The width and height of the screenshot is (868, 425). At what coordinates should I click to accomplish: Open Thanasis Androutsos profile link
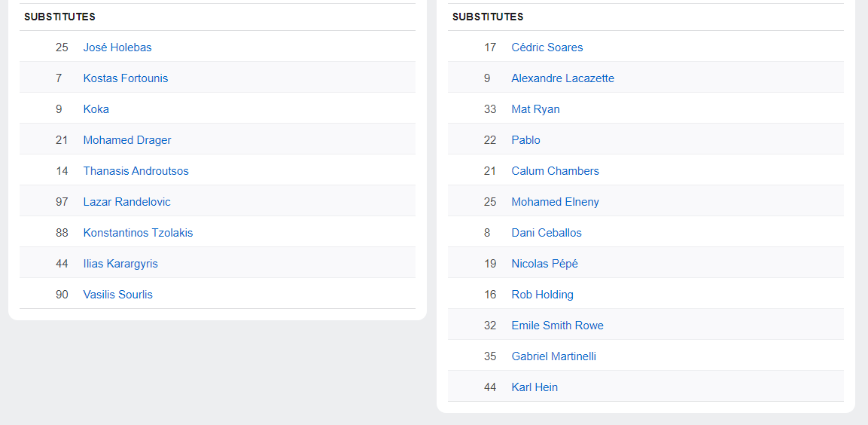[x=136, y=171]
